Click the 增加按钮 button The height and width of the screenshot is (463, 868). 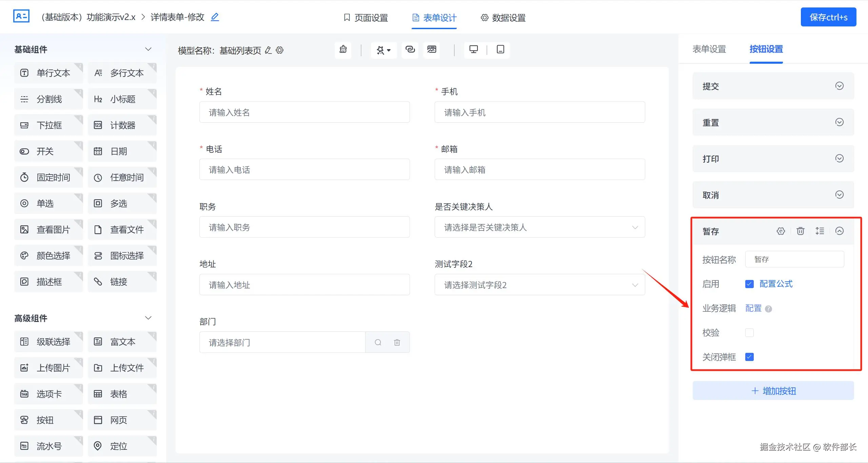[773, 391]
